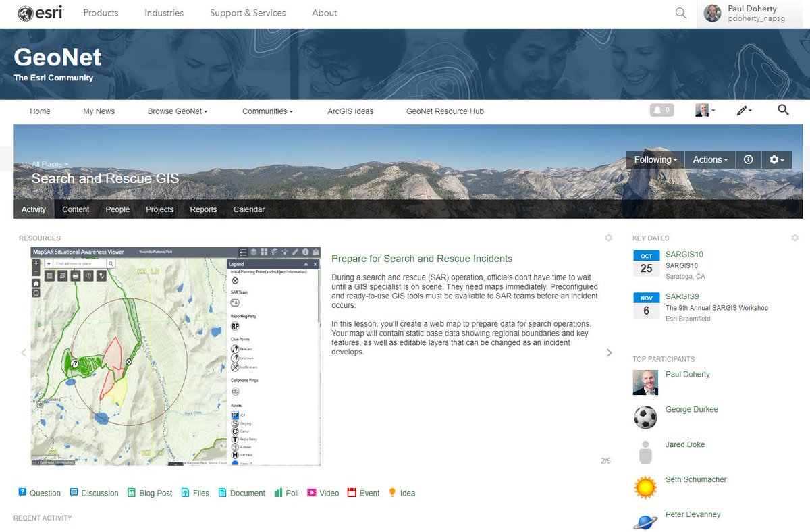Viewport: 810px width, 532px height.
Task: Switch to the Projects tab
Action: [160, 209]
